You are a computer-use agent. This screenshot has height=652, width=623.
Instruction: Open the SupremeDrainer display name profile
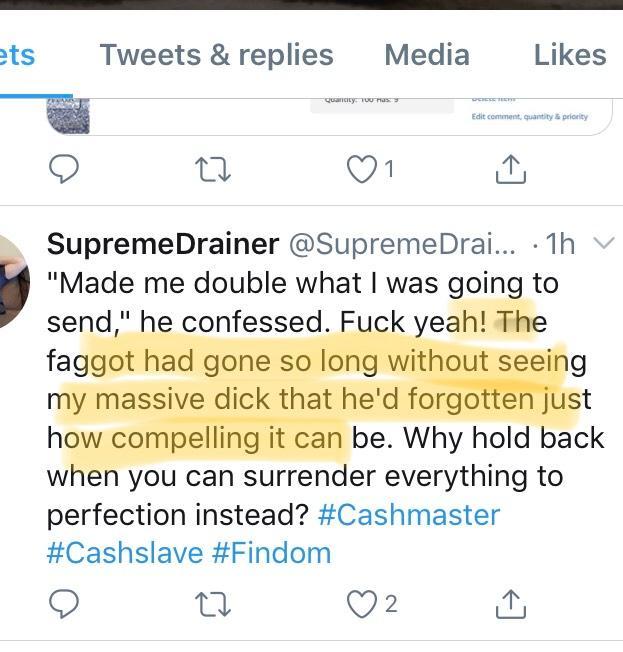click(x=163, y=244)
